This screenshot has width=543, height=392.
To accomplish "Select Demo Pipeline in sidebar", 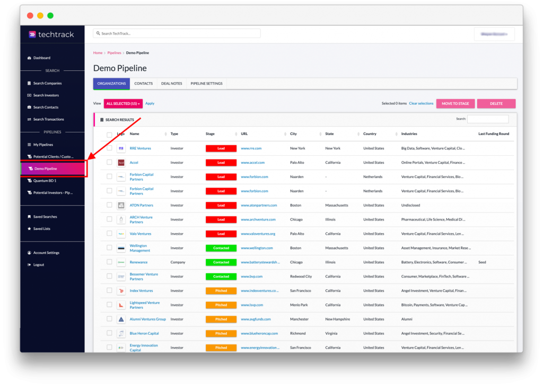I will pos(52,168).
